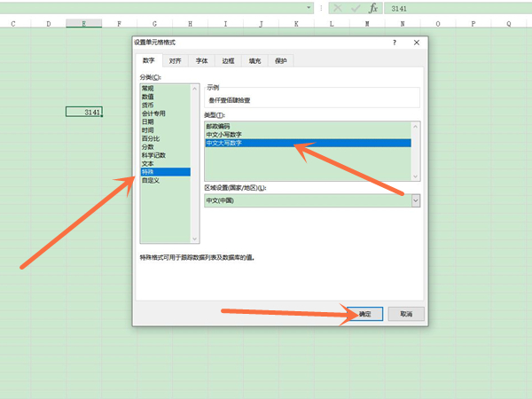Expand the 区域设置 locale dropdown
The height and width of the screenshot is (399, 532).
click(415, 200)
